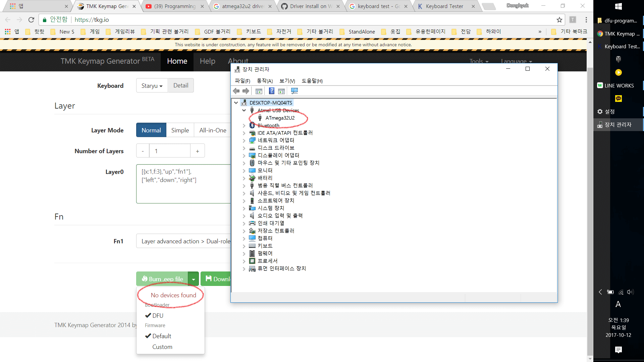Image resolution: width=644 pixels, height=362 pixels.
Task: Click the ATmega32U2 device entry
Action: [280, 118]
